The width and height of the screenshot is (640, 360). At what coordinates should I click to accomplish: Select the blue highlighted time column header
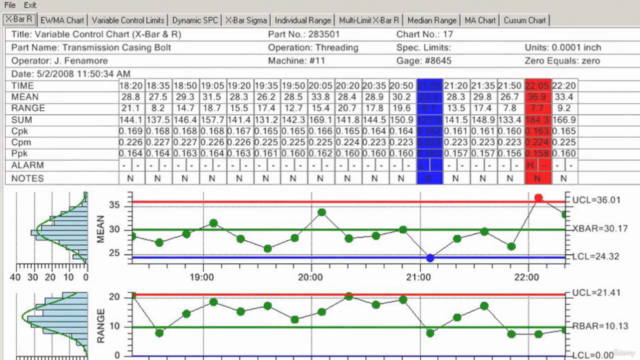click(429, 86)
